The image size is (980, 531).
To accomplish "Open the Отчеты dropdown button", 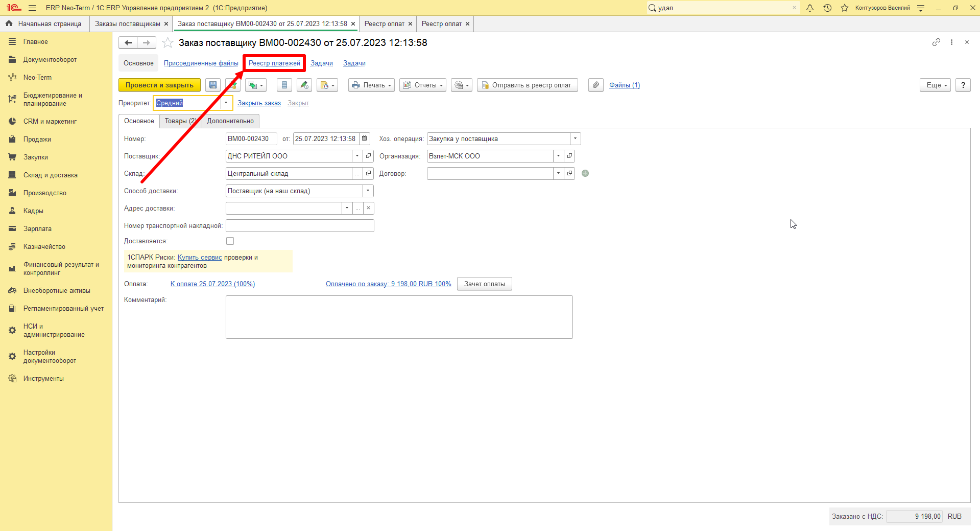I will pyautogui.click(x=423, y=85).
